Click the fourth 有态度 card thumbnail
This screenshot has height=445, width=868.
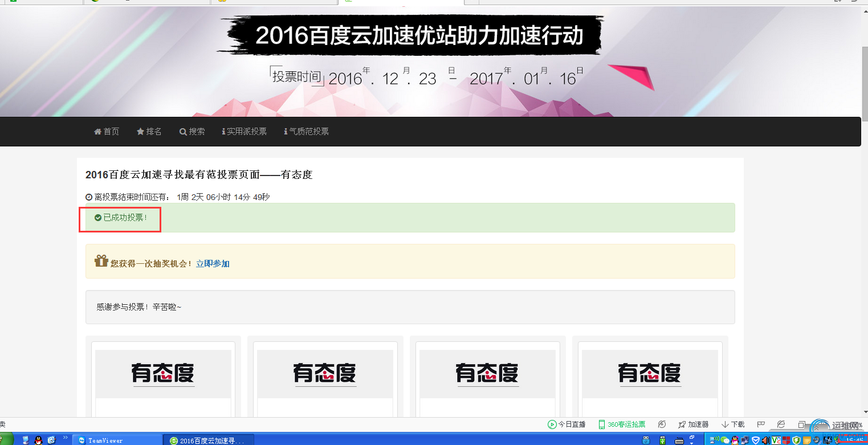point(650,374)
